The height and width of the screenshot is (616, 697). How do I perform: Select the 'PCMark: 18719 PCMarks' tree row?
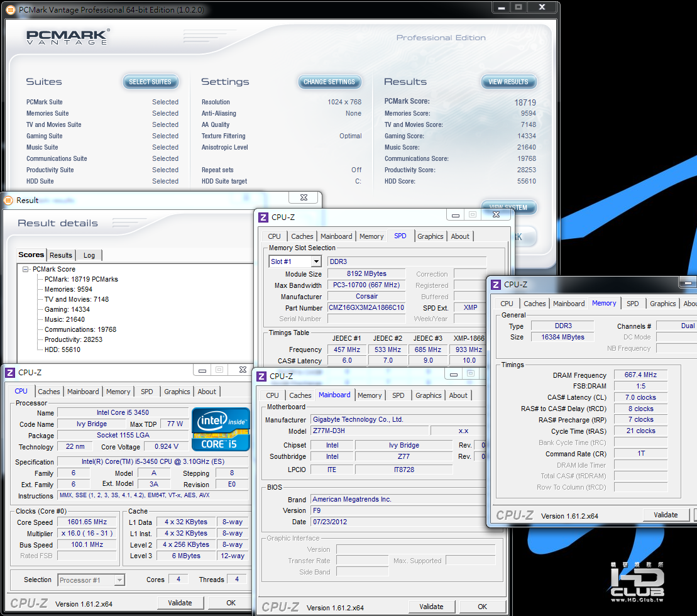click(81, 279)
